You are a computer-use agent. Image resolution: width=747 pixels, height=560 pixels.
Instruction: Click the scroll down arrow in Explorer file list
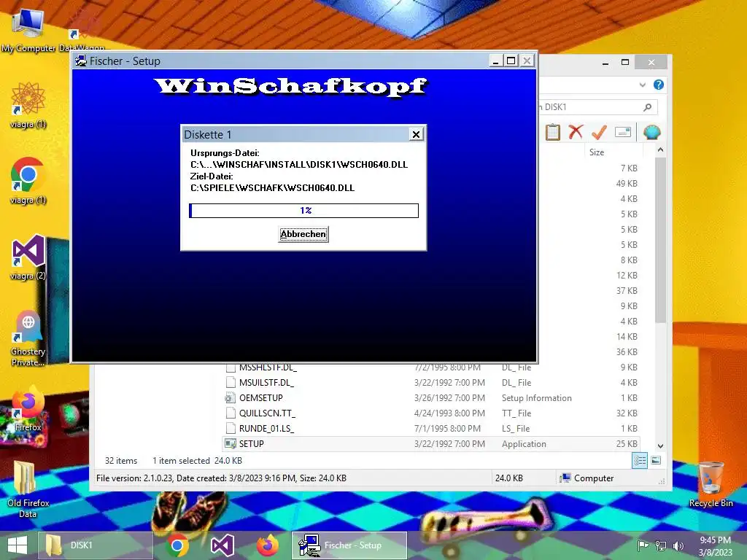tap(660, 446)
